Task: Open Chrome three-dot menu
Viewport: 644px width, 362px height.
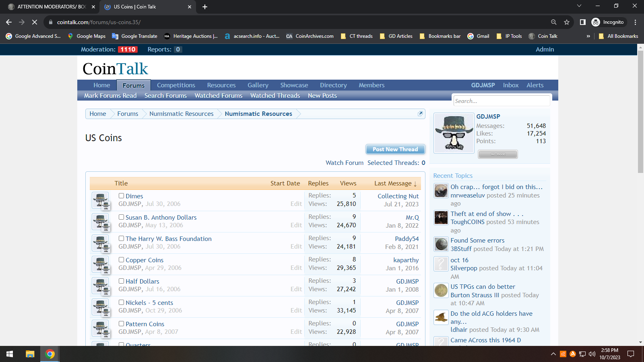Action: (x=635, y=22)
